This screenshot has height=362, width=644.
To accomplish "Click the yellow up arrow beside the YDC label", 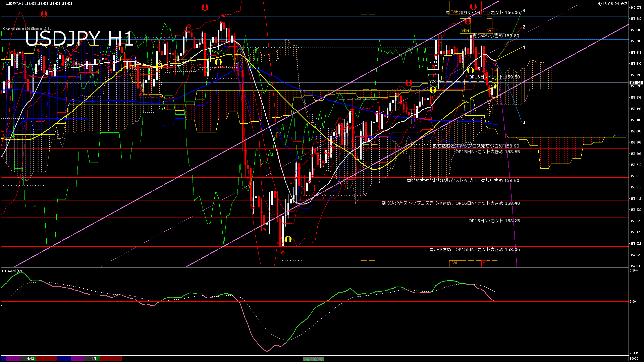I will tap(433, 89).
